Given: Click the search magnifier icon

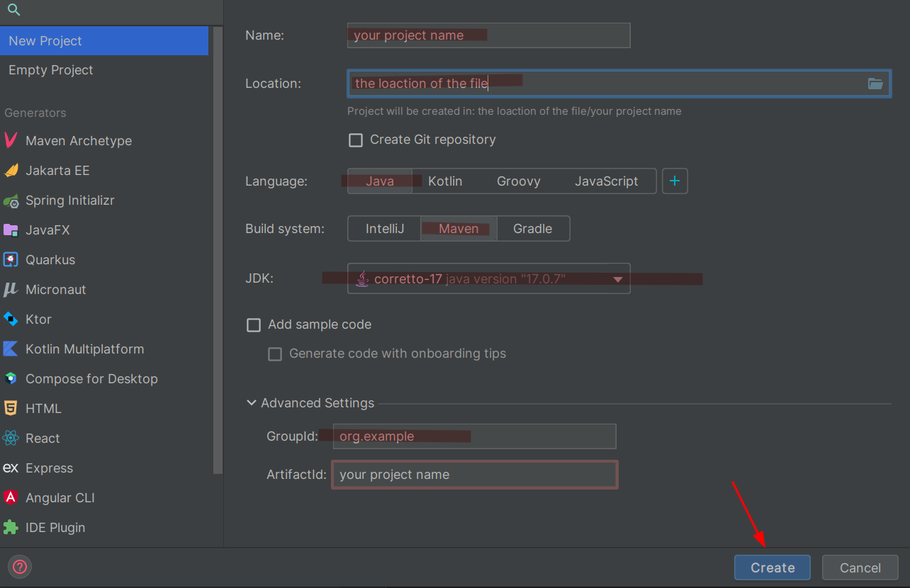Looking at the screenshot, I should point(13,10).
